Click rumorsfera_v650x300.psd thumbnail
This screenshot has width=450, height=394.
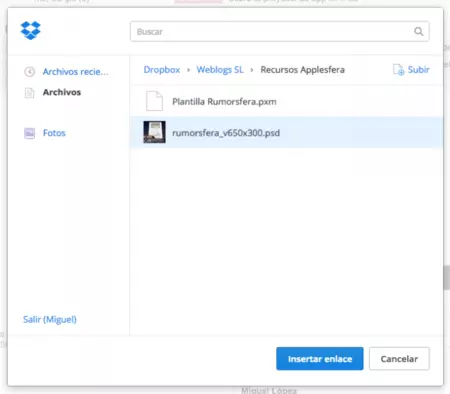pos(154,132)
